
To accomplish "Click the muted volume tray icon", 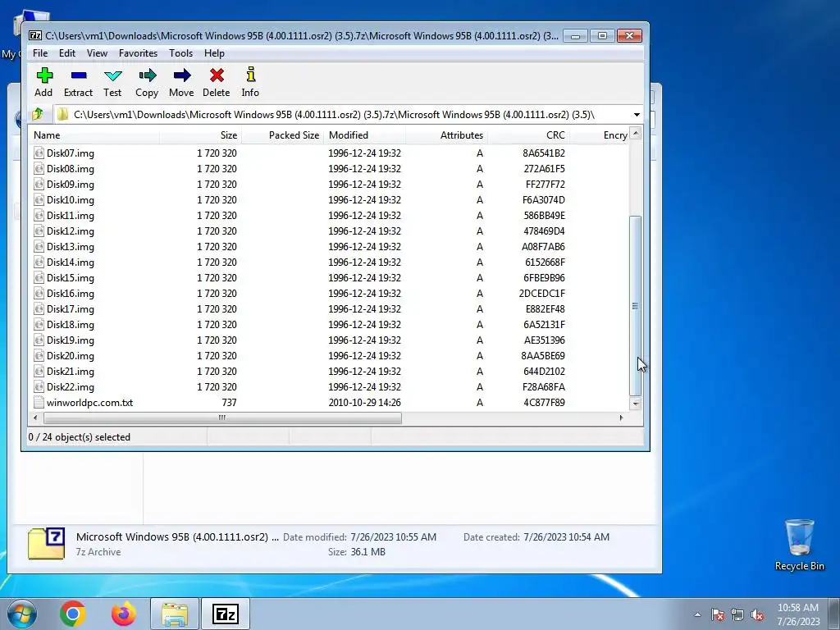I will pyautogui.click(x=757, y=614).
